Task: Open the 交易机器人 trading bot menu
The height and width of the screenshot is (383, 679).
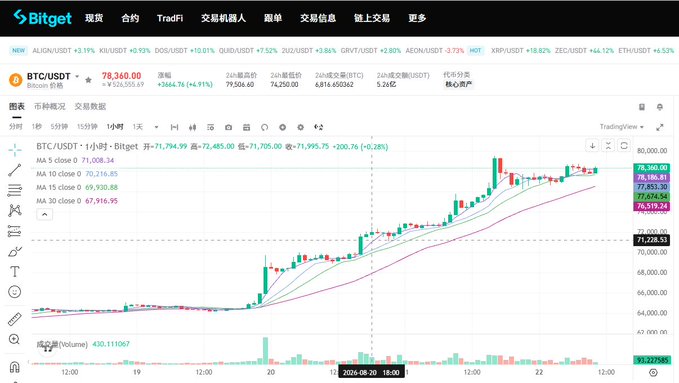Action: (x=223, y=18)
